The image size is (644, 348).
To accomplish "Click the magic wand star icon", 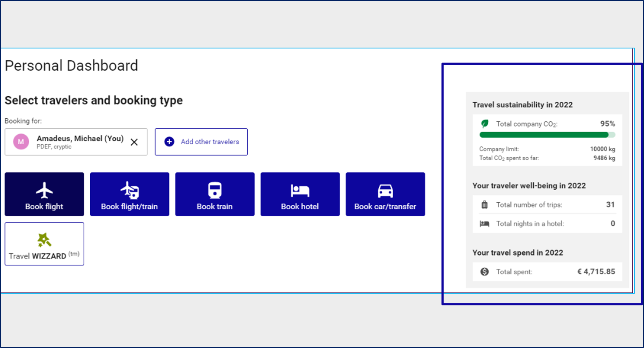I will (44, 240).
